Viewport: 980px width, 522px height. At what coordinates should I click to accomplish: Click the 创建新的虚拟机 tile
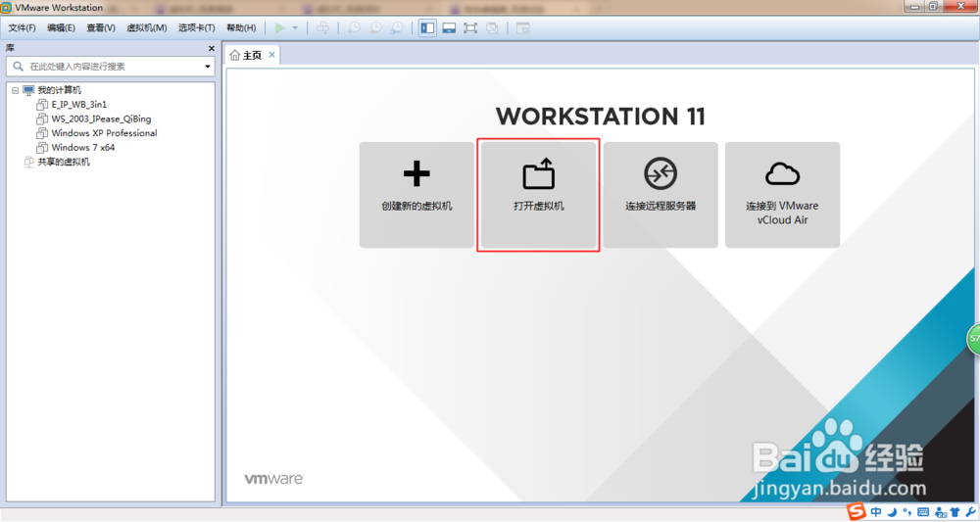(416, 195)
